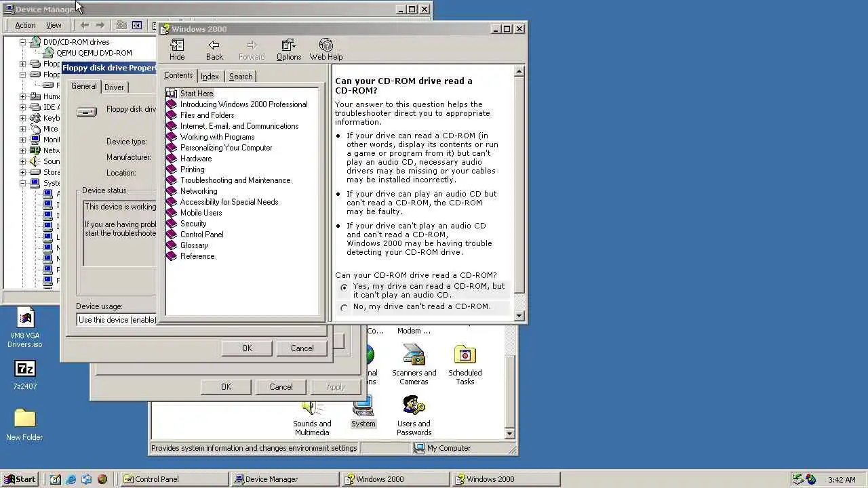The image size is (868, 488).
Task: Launch Internet Explorer from quick launch
Action: click(x=71, y=479)
